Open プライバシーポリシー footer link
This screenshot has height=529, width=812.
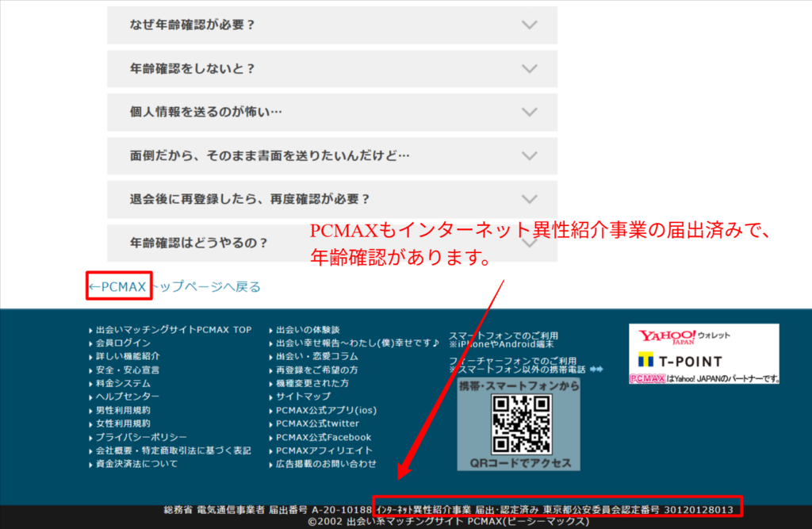(141, 437)
